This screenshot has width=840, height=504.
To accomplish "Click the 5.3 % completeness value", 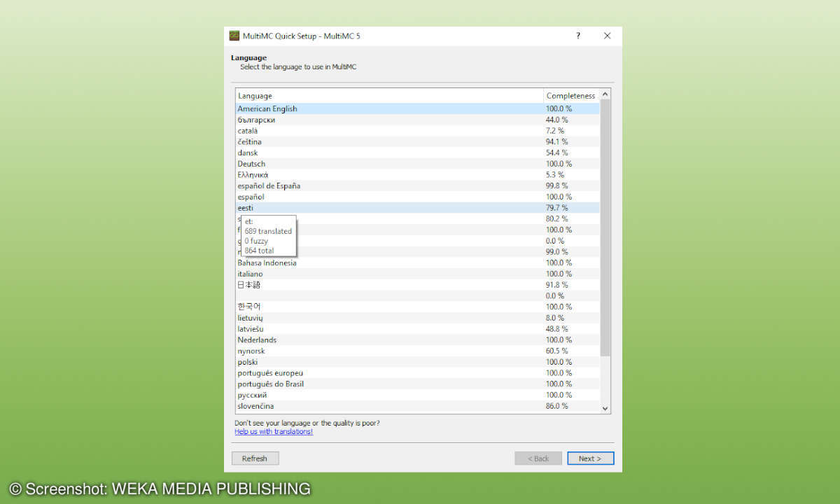I will click(555, 175).
